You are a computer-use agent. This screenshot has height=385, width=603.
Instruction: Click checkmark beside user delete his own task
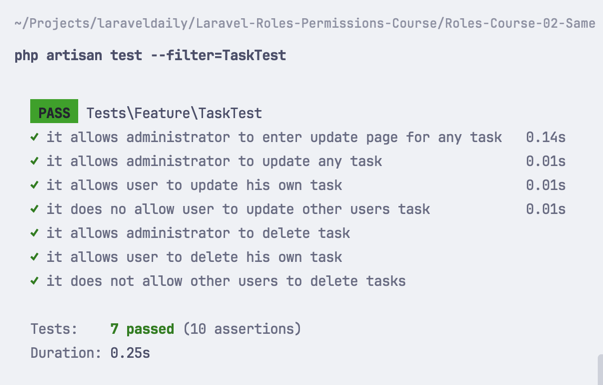35,257
